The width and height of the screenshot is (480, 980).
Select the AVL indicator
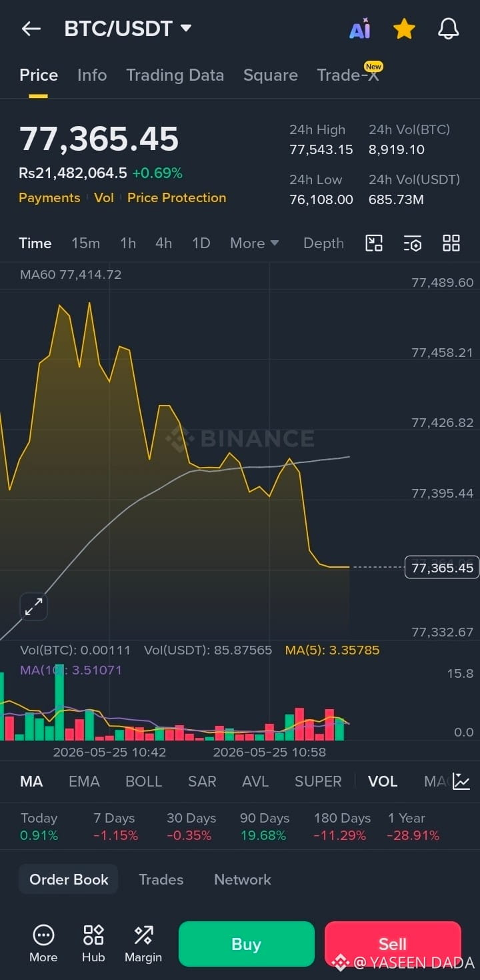[255, 781]
